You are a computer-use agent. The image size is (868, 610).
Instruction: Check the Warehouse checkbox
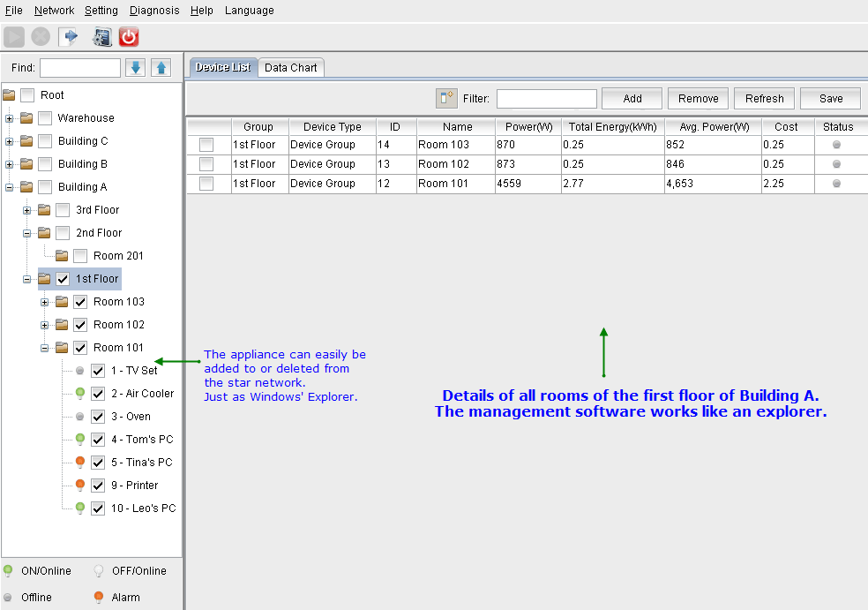click(x=45, y=118)
